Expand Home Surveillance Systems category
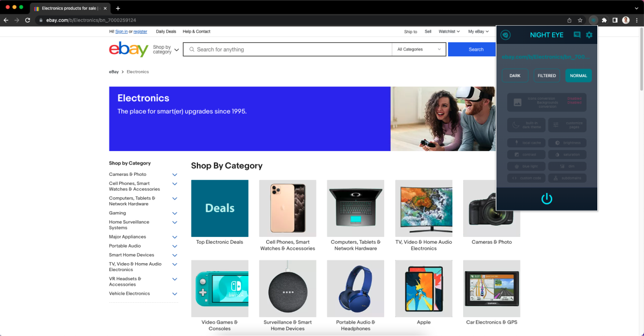This screenshot has height=336, width=644. pos(174,222)
